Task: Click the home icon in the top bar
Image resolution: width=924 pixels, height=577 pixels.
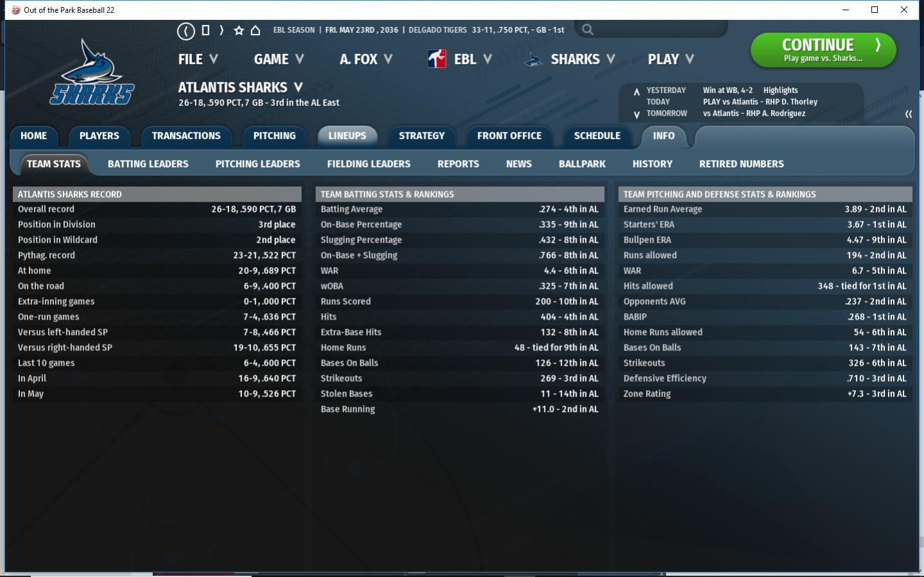Action: (255, 30)
